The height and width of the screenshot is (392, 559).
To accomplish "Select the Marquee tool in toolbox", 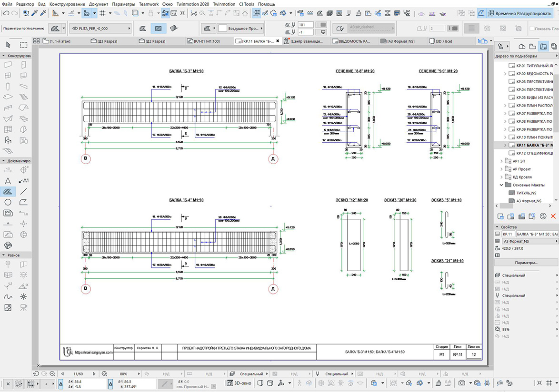I will pyautogui.click(x=23, y=45).
